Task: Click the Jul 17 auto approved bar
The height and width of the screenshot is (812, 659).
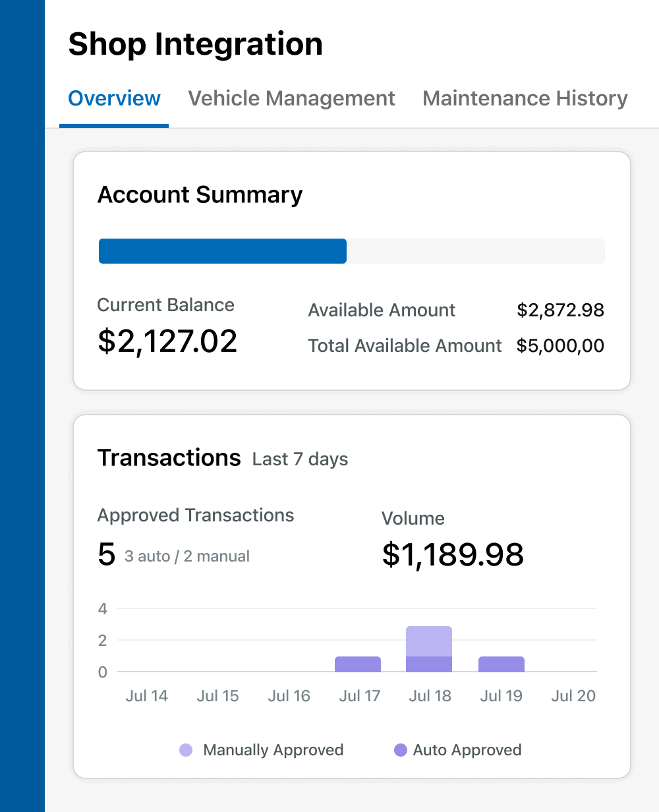Action: 358,664
